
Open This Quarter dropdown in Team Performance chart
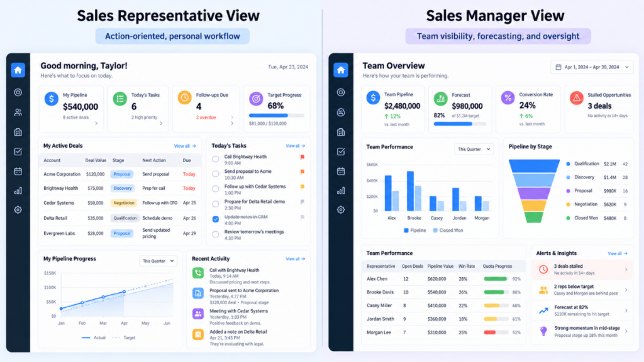tap(474, 150)
